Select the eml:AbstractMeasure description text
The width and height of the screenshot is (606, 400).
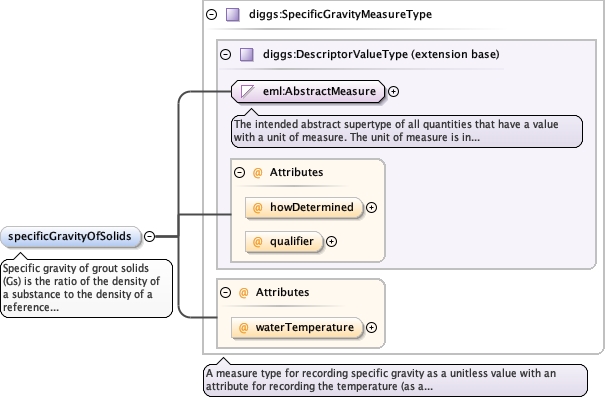coord(407,130)
